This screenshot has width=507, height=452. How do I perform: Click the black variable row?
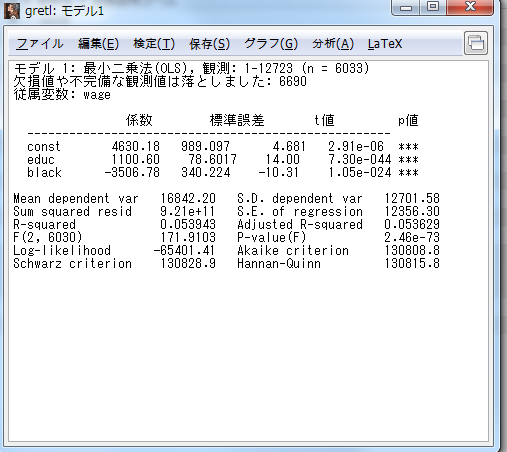[223, 173]
